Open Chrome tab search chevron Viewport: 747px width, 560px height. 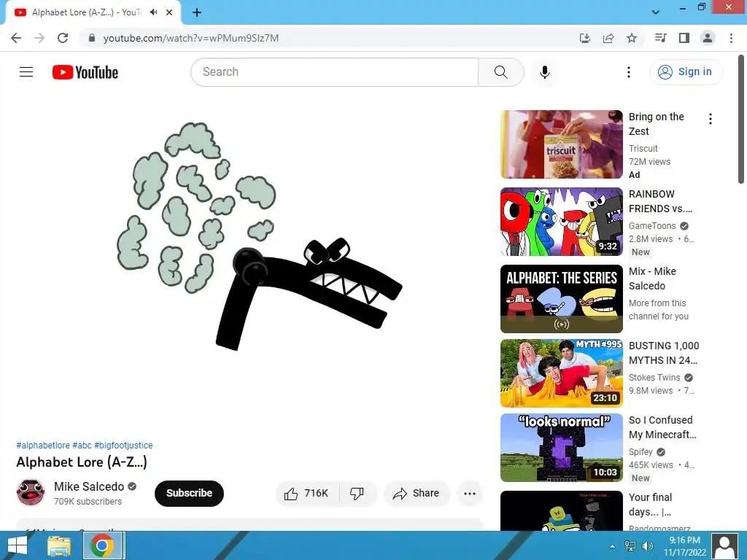tap(656, 12)
